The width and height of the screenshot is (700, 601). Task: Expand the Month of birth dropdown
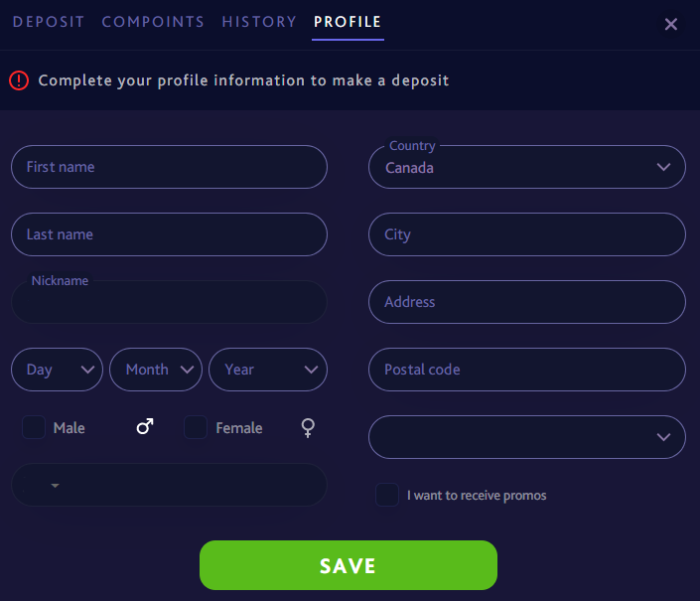pyautogui.click(x=155, y=370)
